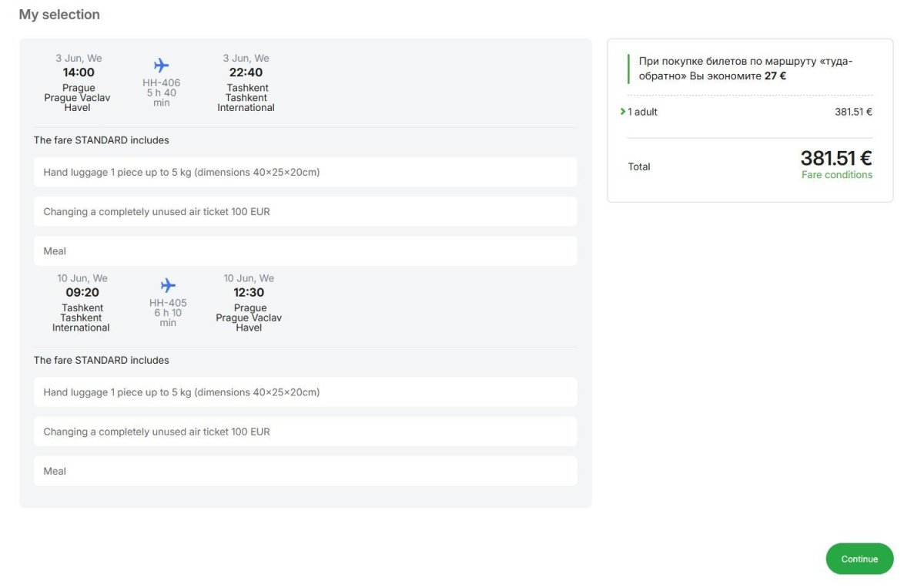Screen dimensions: 924x588
Task: Click the return flight airplane icon
Action: (168, 285)
